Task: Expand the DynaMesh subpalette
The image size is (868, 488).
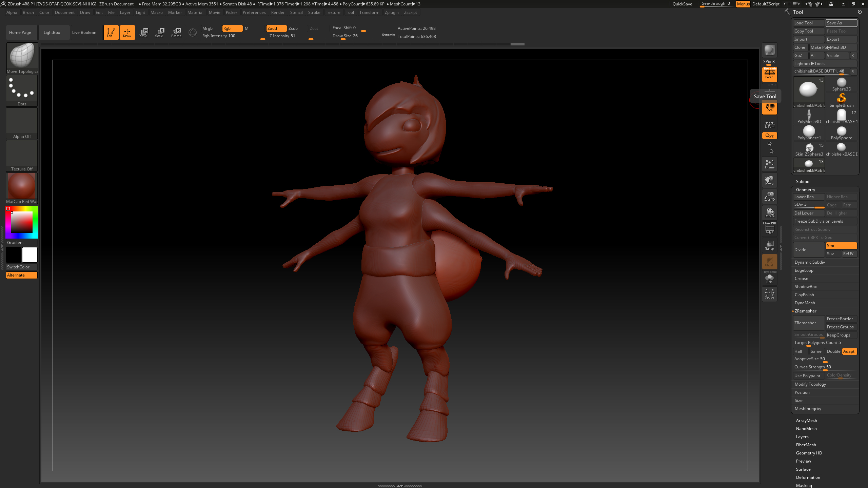Action: tap(805, 303)
